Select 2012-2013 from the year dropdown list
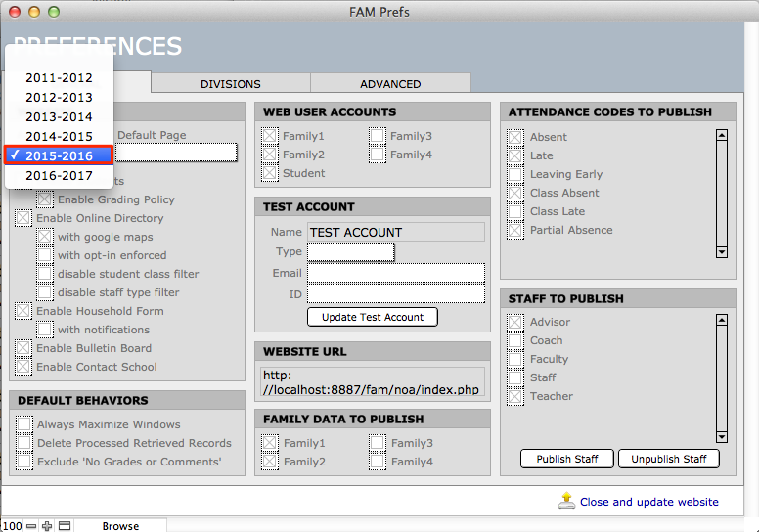 pos(59,97)
